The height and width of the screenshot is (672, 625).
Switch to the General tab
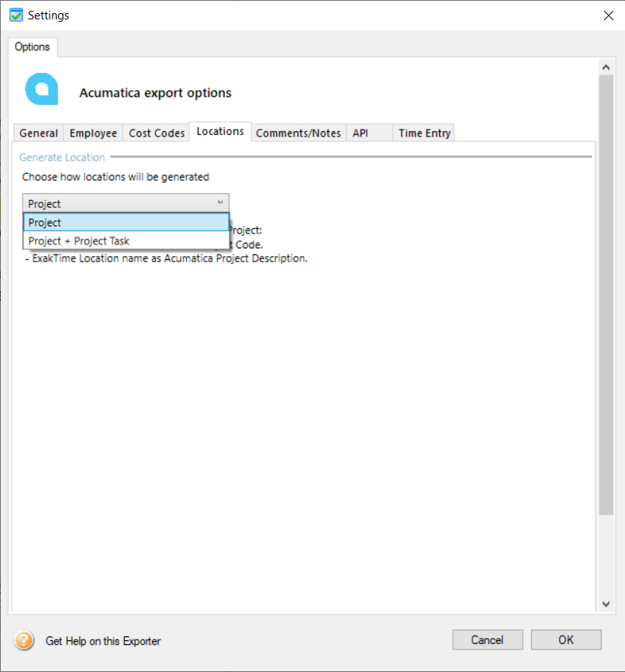click(x=39, y=133)
